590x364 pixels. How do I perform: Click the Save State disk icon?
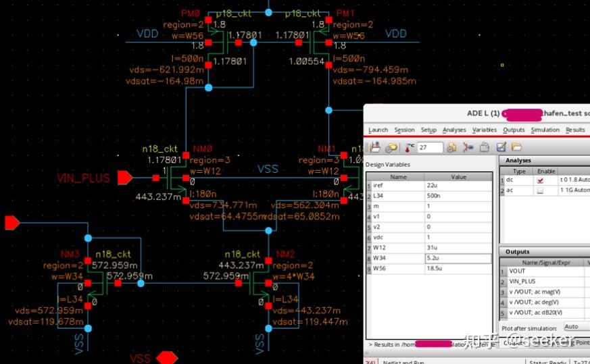(x=375, y=147)
